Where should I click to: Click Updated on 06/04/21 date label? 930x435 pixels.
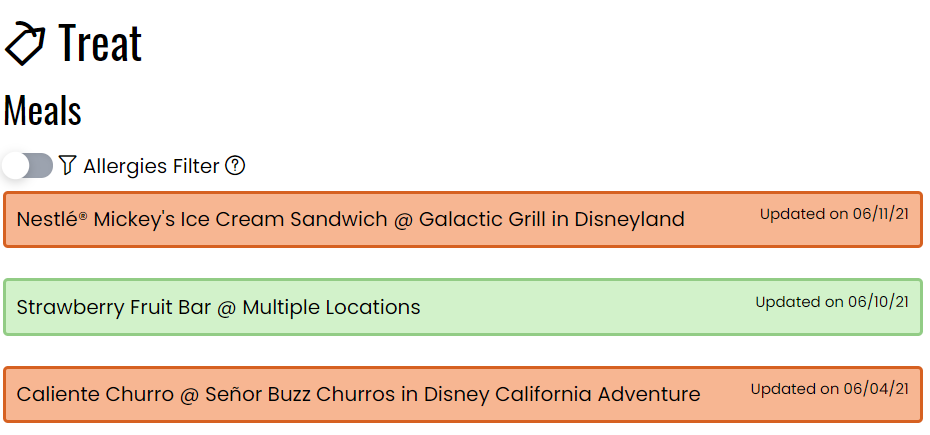pyautogui.click(x=829, y=389)
